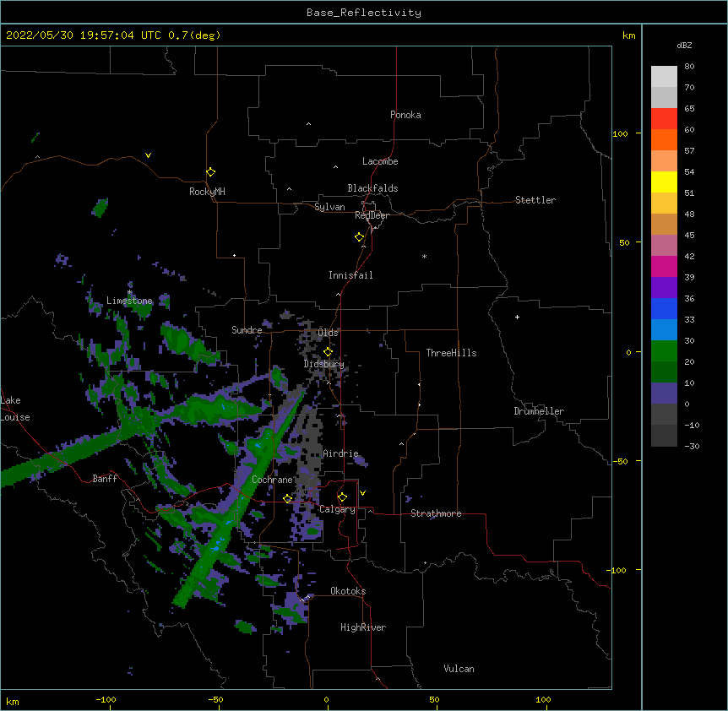728x711 pixels.
Task: Pick the gold 51-48 dBZ legend swatch
Action: pos(664,204)
